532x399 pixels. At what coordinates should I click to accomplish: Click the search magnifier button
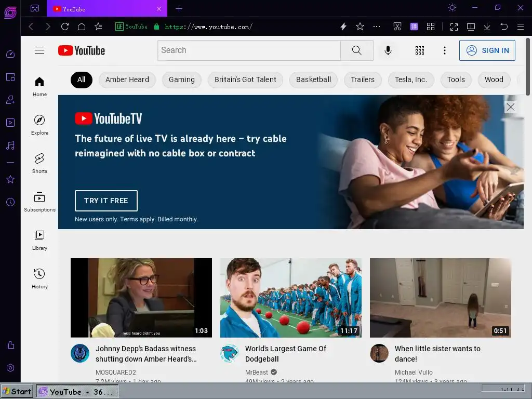tap(356, 50)
